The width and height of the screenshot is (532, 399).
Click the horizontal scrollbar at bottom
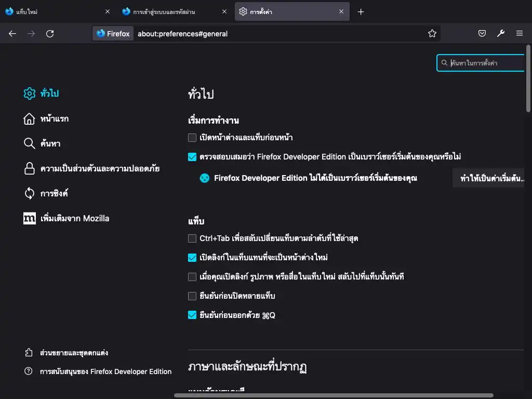334,395
